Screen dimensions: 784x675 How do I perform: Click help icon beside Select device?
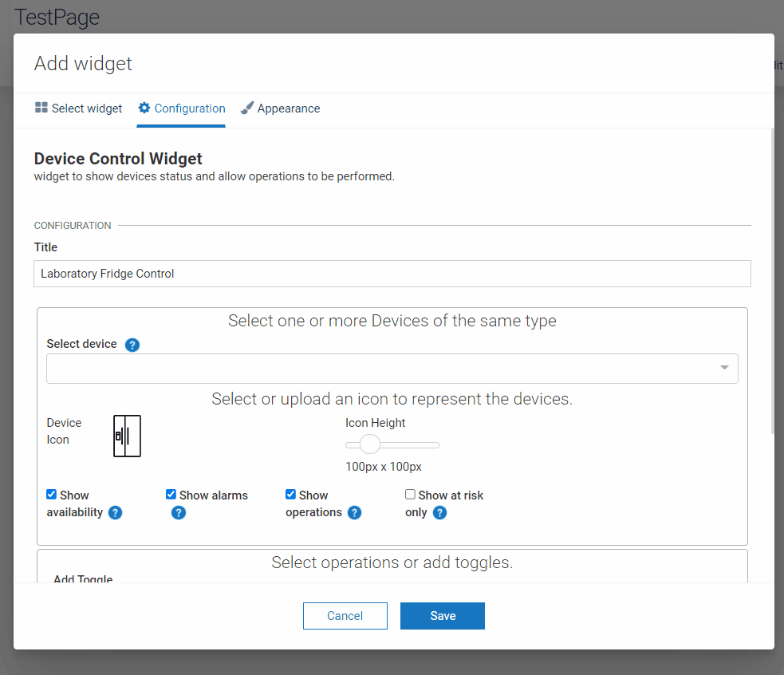[132, 345]
